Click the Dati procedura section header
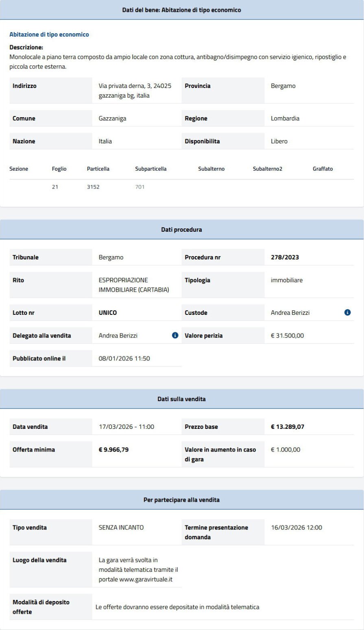 (182, 229)
